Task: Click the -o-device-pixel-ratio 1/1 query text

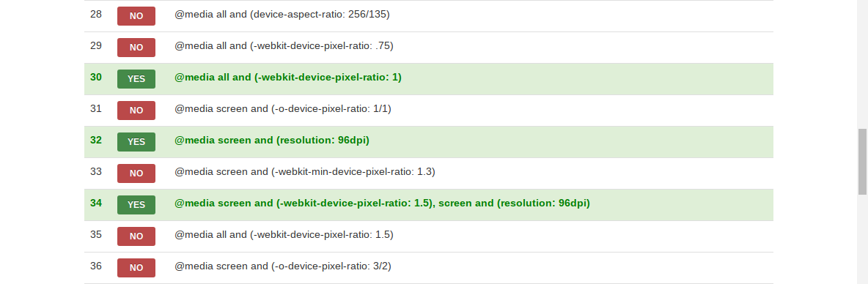Action: tap(283, 109)
